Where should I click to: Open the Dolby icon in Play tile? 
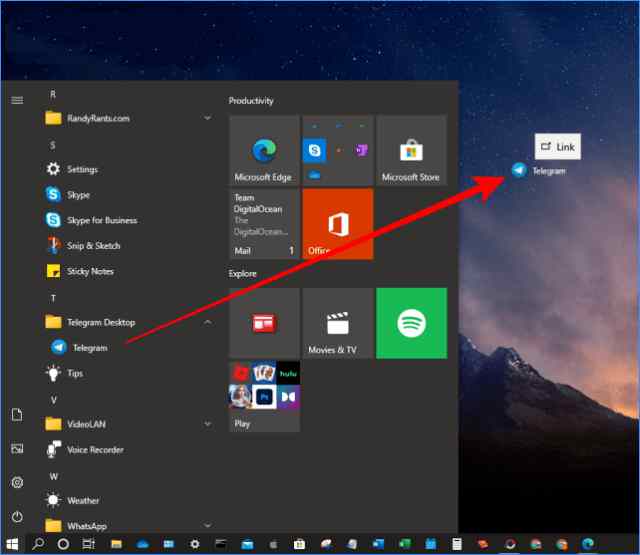point(288,397)
